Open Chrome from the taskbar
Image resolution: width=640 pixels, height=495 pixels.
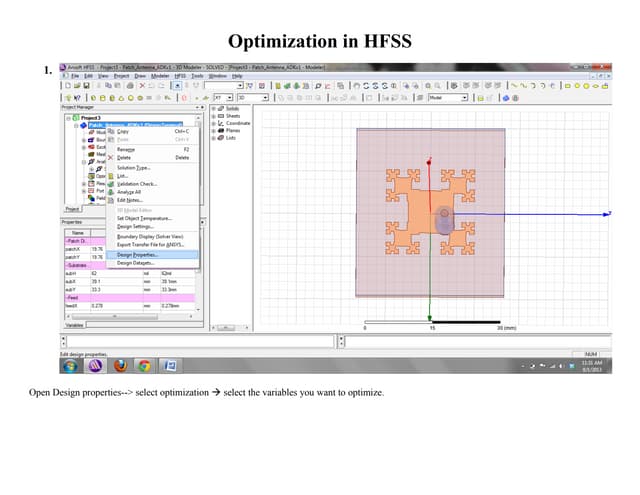(x=145, y=366)
